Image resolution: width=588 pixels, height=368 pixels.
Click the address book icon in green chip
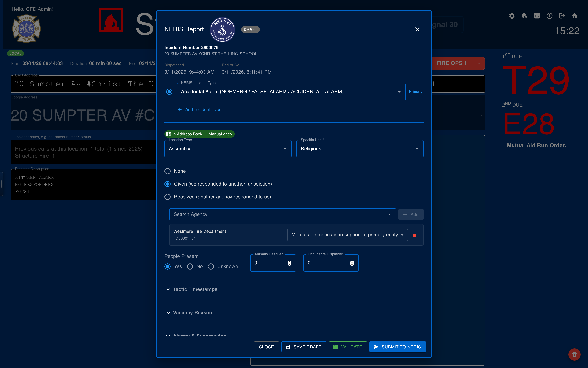coord(168,134)
